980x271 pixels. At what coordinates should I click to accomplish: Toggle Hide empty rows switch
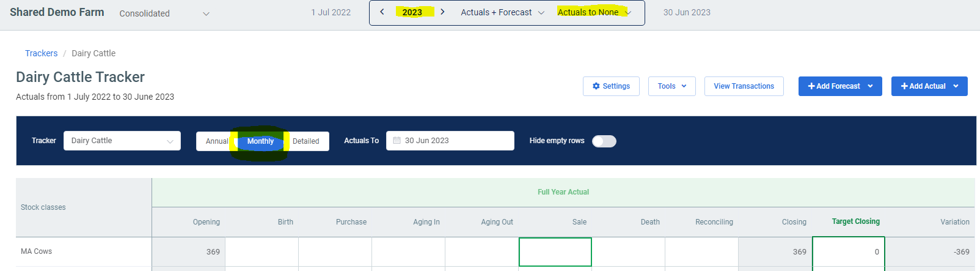[604, 141]
